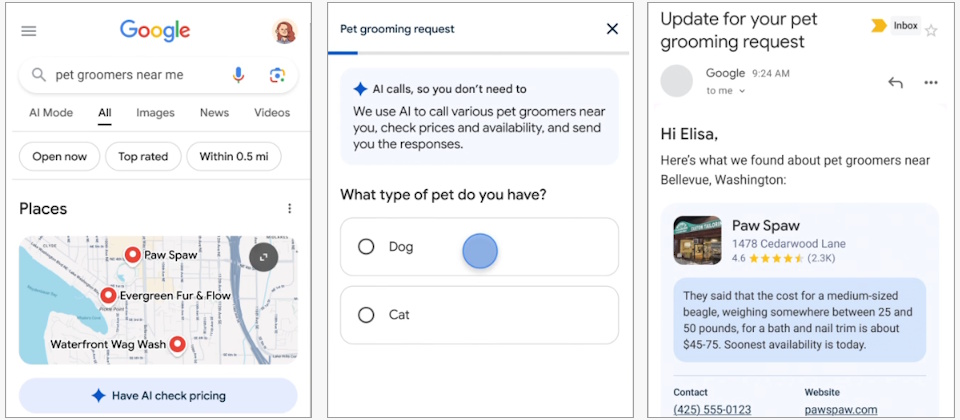Viewport: 960px width, 420px height.
Task: Click the 'Hi Elisa,' greeting text
Action: tap(689, 133)
